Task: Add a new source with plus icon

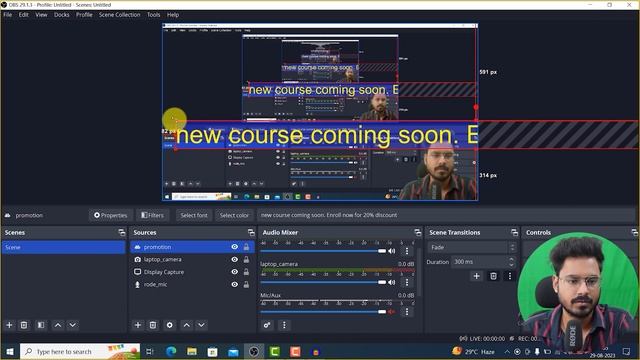Action: click(x=138, y=325)
